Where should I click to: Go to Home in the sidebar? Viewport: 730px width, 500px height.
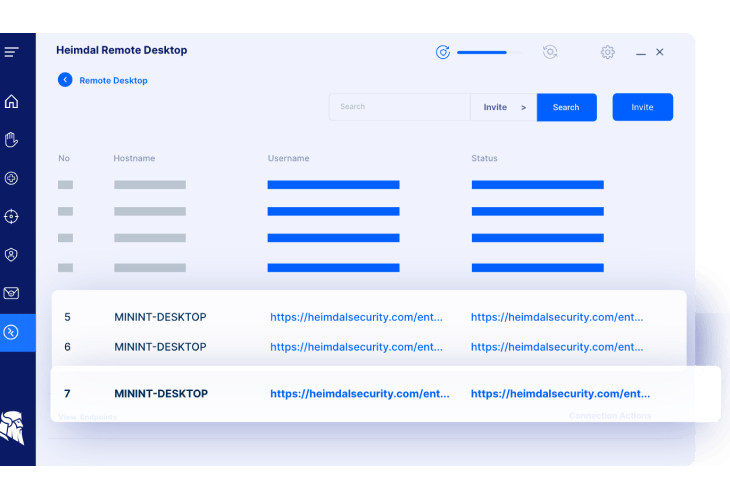point(11,101)
